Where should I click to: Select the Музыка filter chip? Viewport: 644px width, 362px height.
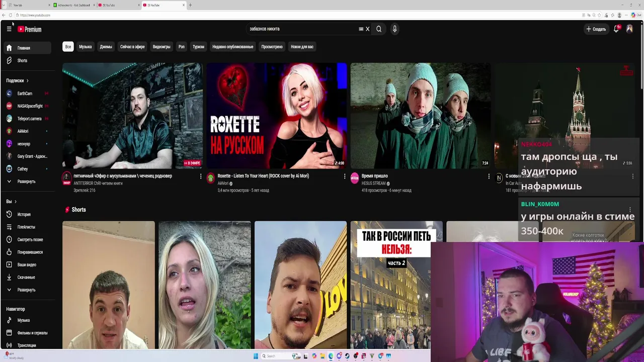pos(86,47)
